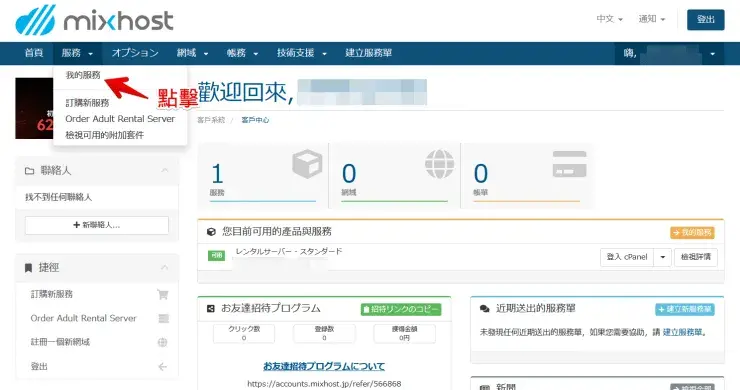Click the 登録数 counter box
Image resolution: width=740 pixels, height=390 pixels.
pyautogui.click(x=324, y=333)
